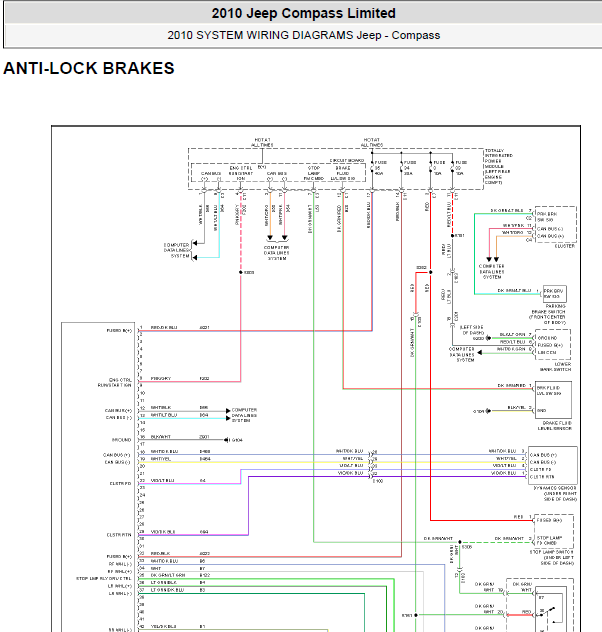Click the RED/DK BLU wire label at pin 1
602x632 pixels.
(x=163, y=328)
